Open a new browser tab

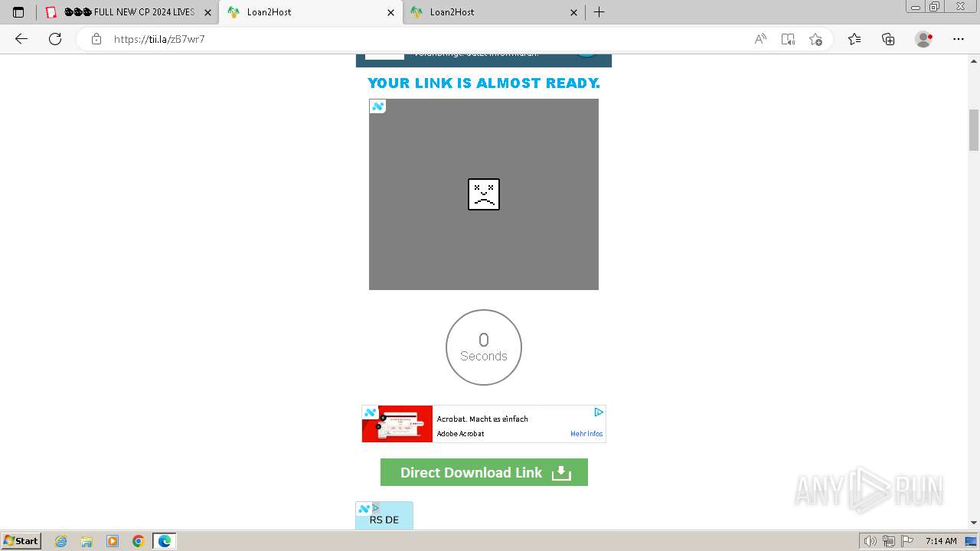599,12
